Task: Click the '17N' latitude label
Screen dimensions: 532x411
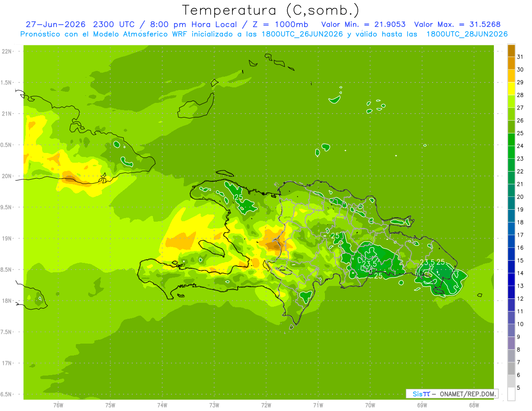Action: tap(8, 363)
